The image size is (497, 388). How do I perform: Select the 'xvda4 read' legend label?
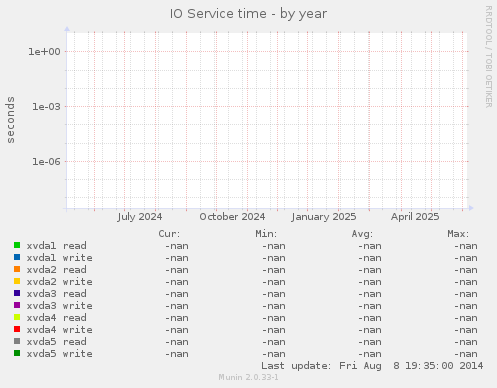[56, 318]
